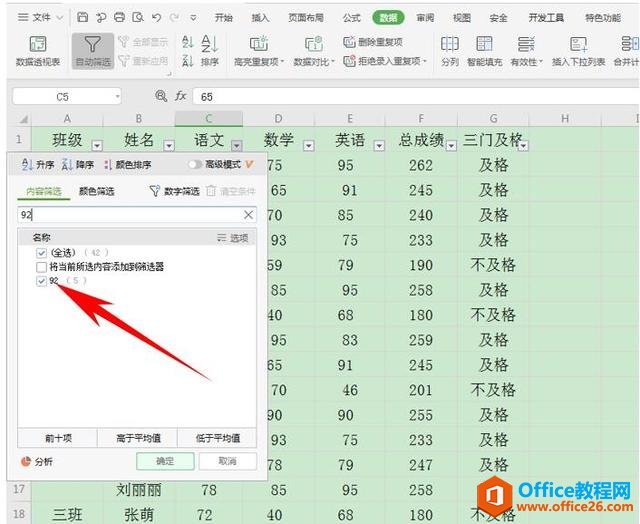
Task: Select the 内容筛选 content filter tab
Action: 44,191
